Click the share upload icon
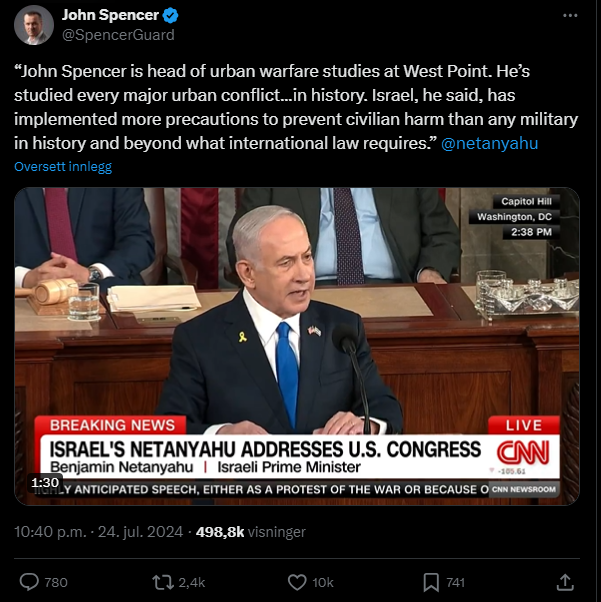Image resolution: width=601 pixels, height=602 pixels. tap(565, 582)
